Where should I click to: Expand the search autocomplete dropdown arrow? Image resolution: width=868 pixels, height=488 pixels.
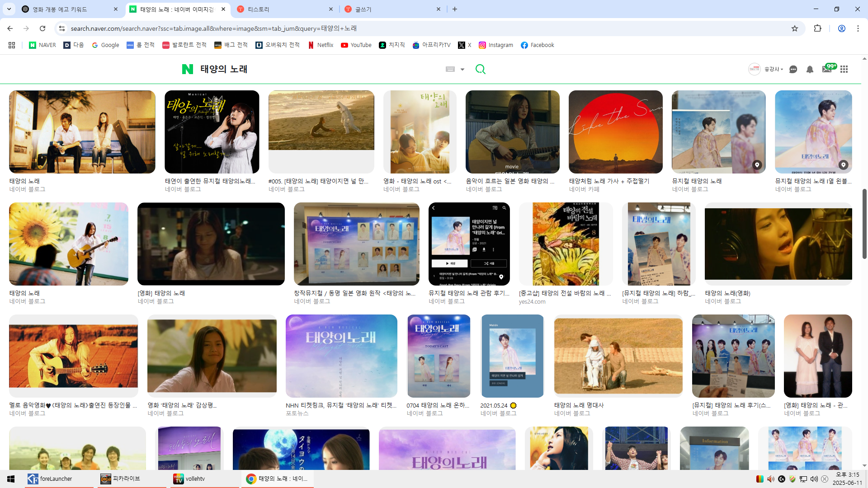(x=462, y=69)
